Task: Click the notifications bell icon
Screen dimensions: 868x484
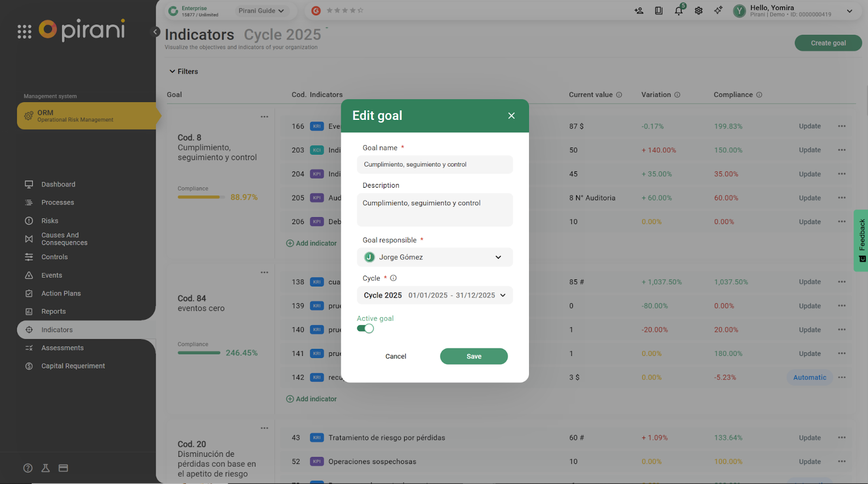Action: (678, 11)
